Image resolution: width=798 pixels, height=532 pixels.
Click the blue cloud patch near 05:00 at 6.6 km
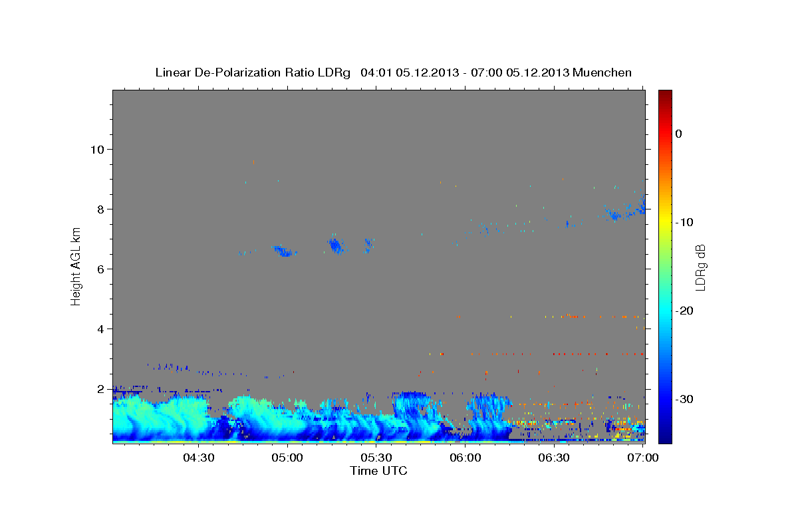tap(285, 251)
